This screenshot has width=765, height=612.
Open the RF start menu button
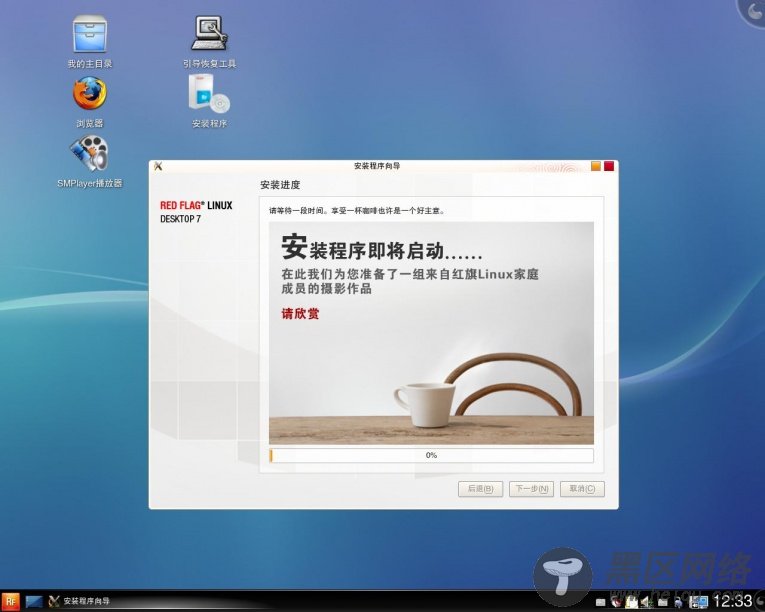click(11, 601)
